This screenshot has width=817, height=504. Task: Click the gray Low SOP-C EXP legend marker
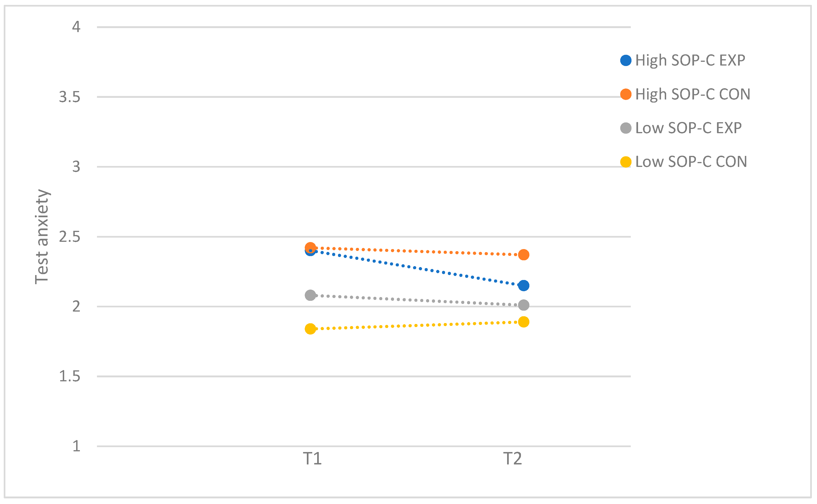pos(626,128)
